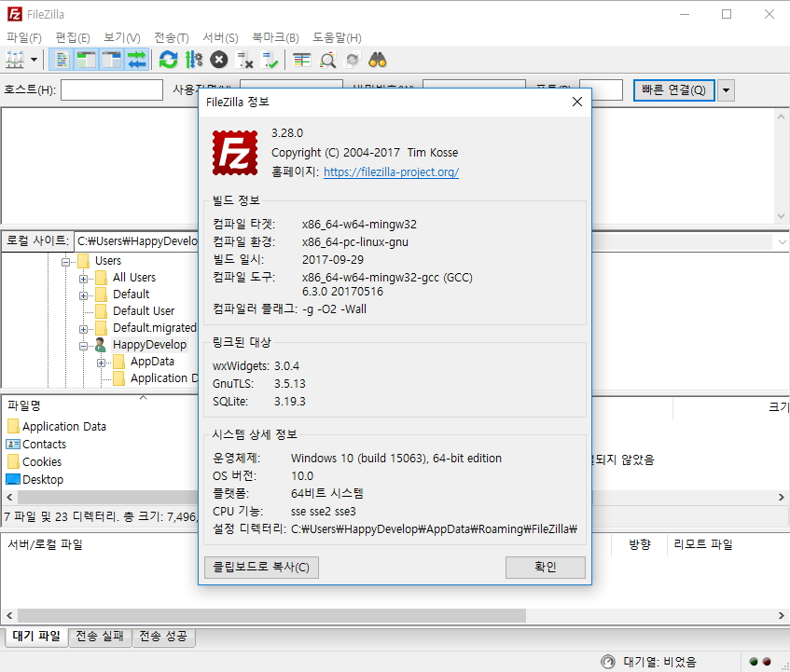
Task: Click the disconnect from server icon
Action: [245, 60]
